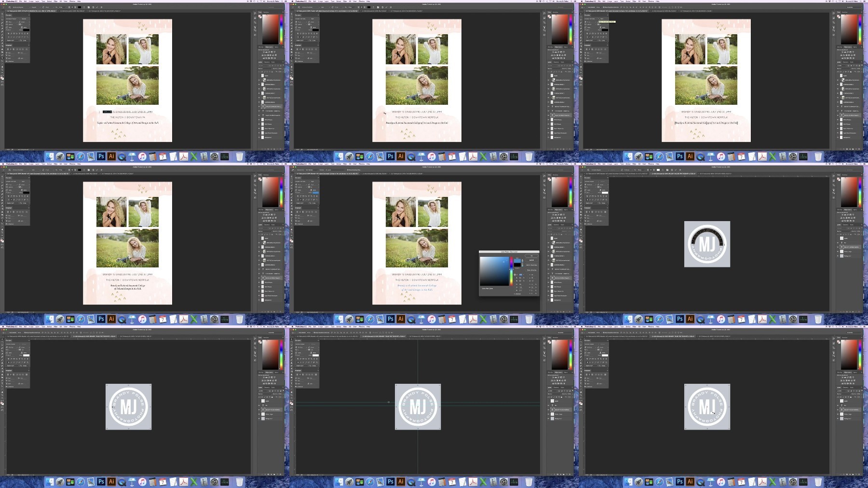The image size is (868, 488).
Task: Click the blue color field in the Color Picker
Action: (x=494, y=271)
